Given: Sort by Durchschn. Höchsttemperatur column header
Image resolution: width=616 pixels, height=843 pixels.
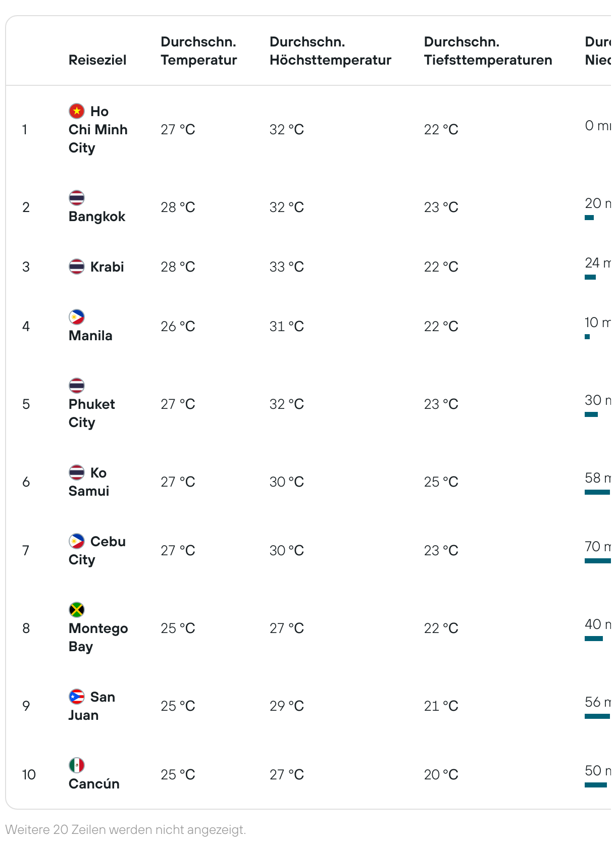Looking at the screenshot, I should pyautogui.click(x=331, y=50).
